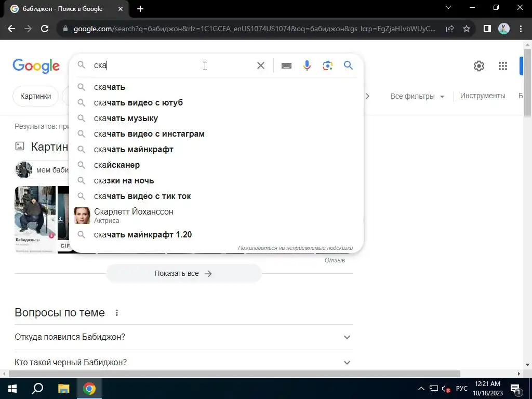
Task: Open a new browser tab
Action: pyautogui.click(x=140, y=9)
